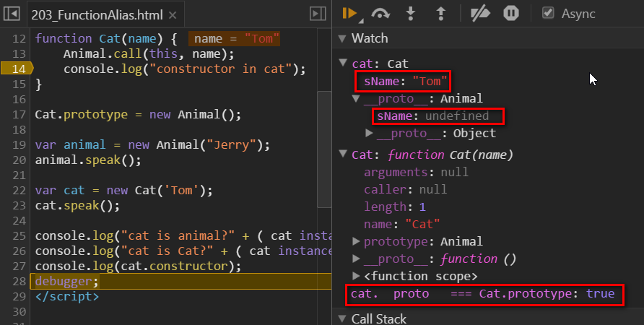Close the 203_FunctionAlias.html tab
This screenshot has width=644, height=325.
click(173, 15)
